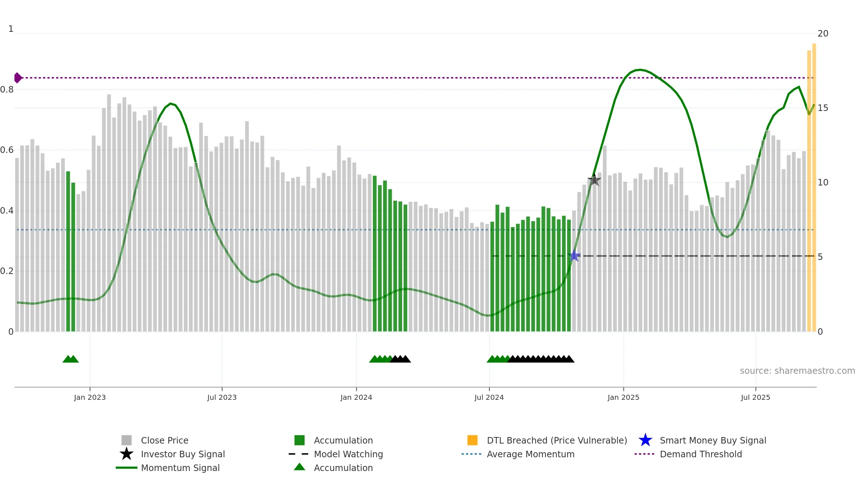The image size is (868, 488).
Task: Click the orange DTL Breached legend swatch
Action: [472, 440]
